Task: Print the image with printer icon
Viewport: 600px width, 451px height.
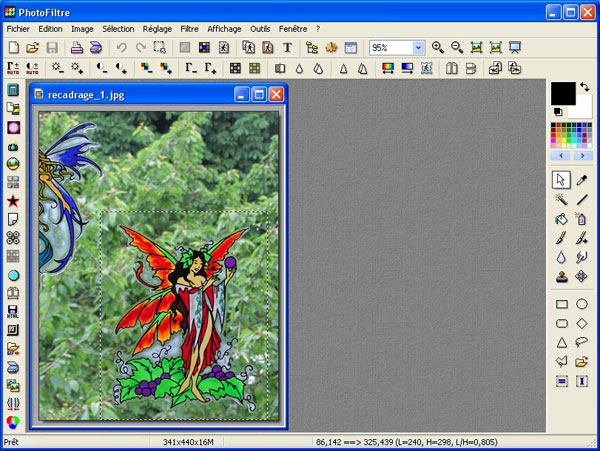Action: tap(77, 47)
